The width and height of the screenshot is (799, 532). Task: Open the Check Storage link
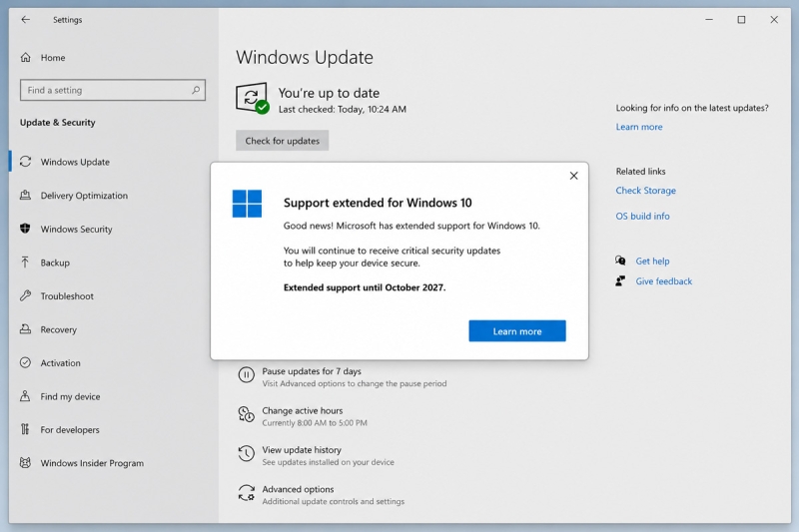click(645, 191)
